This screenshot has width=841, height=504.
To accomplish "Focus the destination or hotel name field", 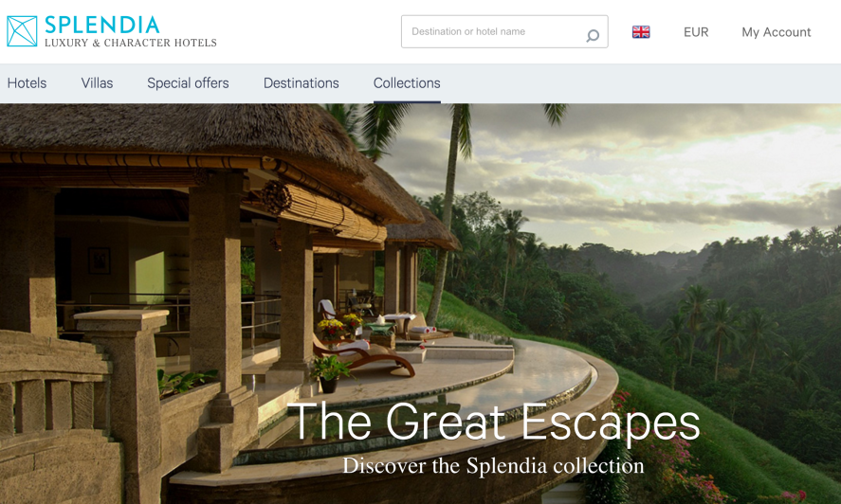I will tap(504, 31).
